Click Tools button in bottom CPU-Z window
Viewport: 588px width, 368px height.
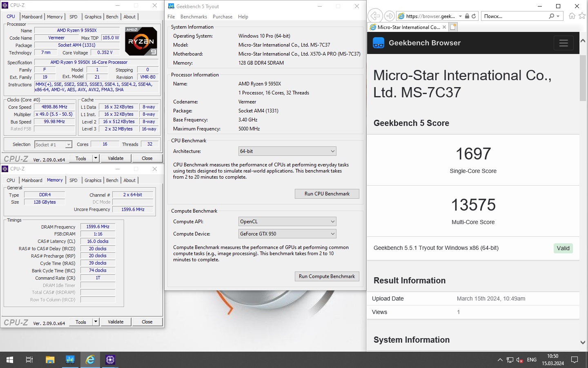[81, 322]
